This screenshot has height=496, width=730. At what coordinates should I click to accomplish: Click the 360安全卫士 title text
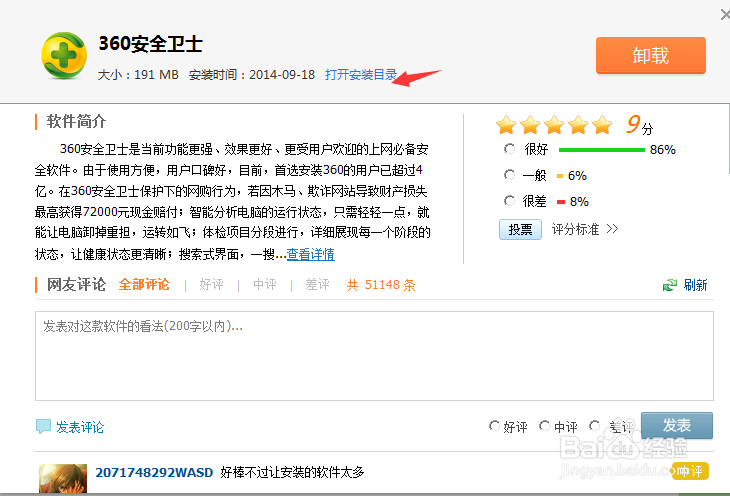150,44
